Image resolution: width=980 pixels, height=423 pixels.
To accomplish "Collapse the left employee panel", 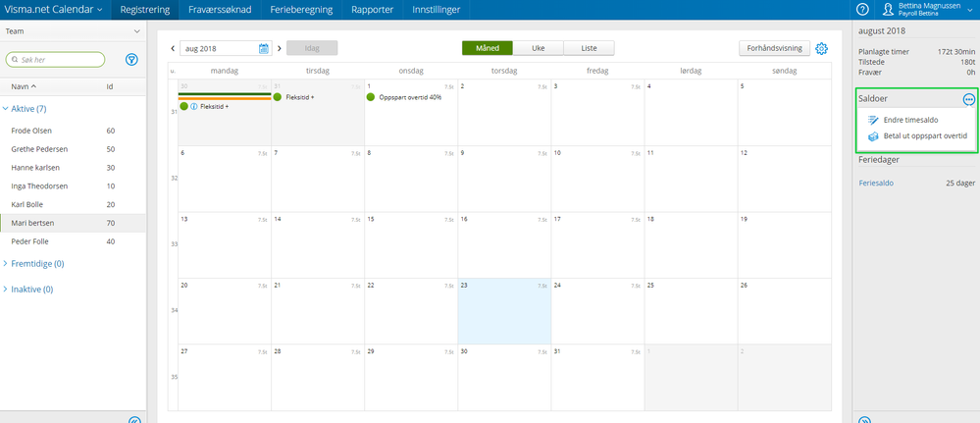I will click(x=133, y=419).
